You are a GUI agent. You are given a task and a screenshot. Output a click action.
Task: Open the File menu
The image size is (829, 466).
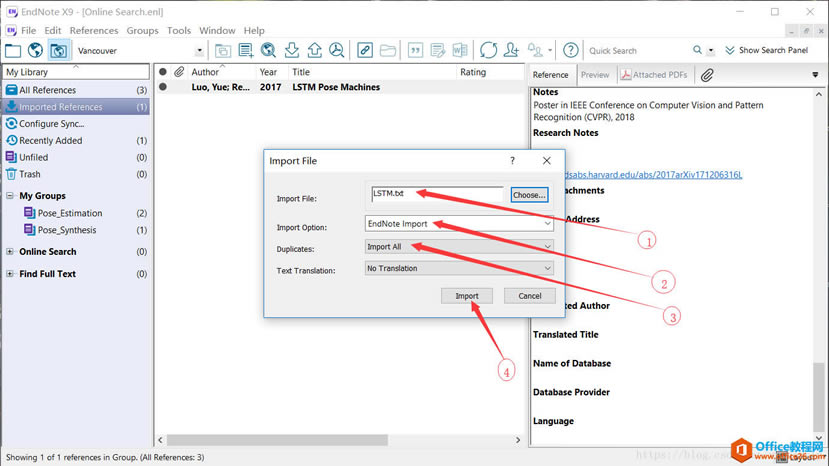point(29,31)
